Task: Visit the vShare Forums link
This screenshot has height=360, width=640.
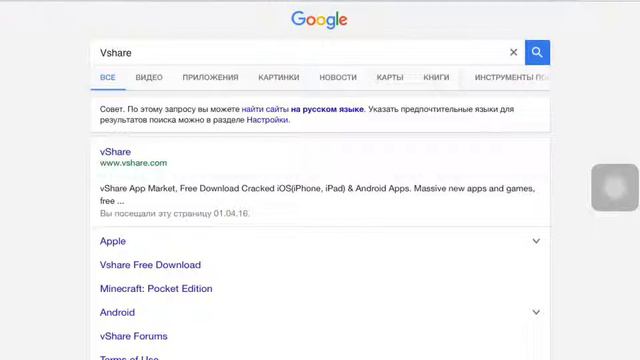Action: 133,336
